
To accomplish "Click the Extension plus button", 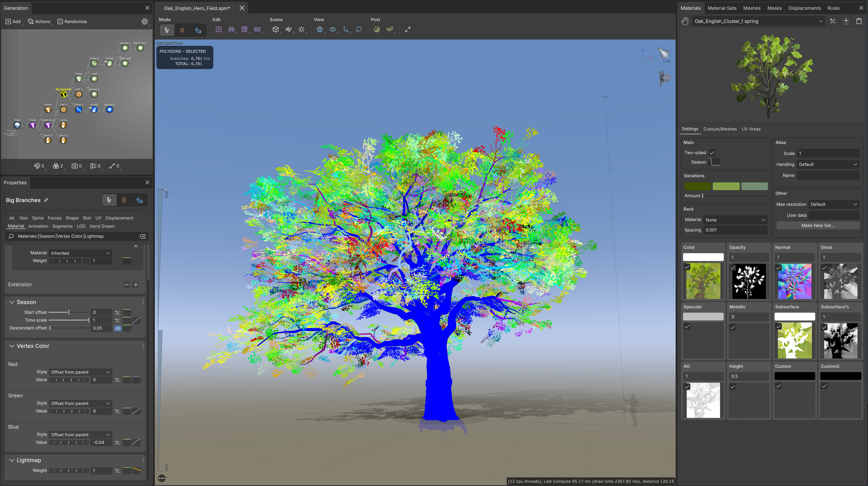I will click(x=136, y=285).
